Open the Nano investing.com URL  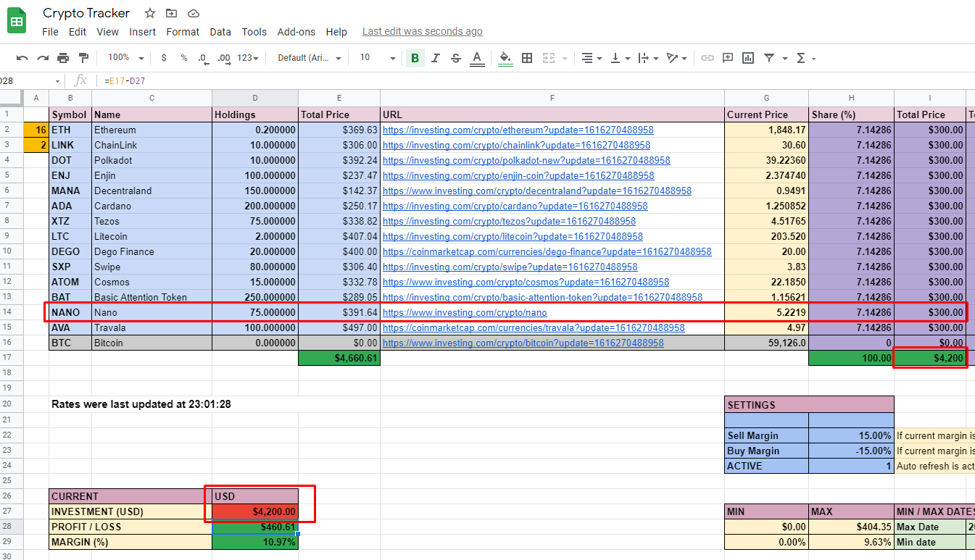pyautogui.click(x=465, y=312)
